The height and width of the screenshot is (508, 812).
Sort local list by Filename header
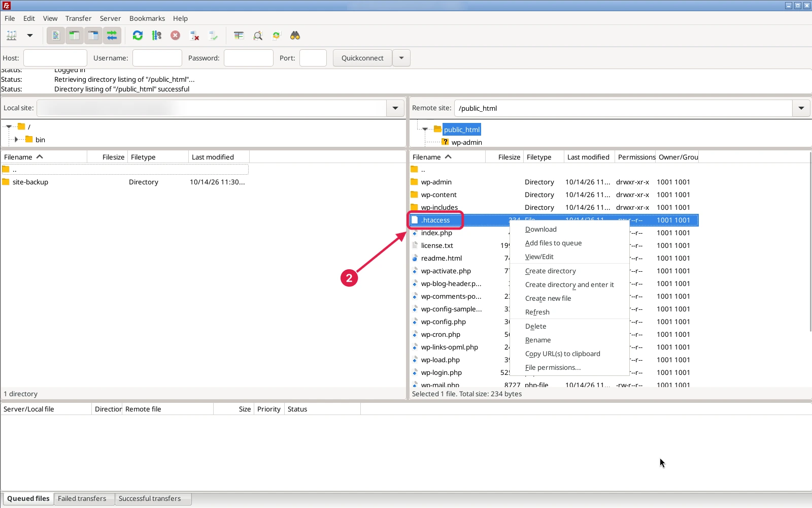tap(44, 157)
